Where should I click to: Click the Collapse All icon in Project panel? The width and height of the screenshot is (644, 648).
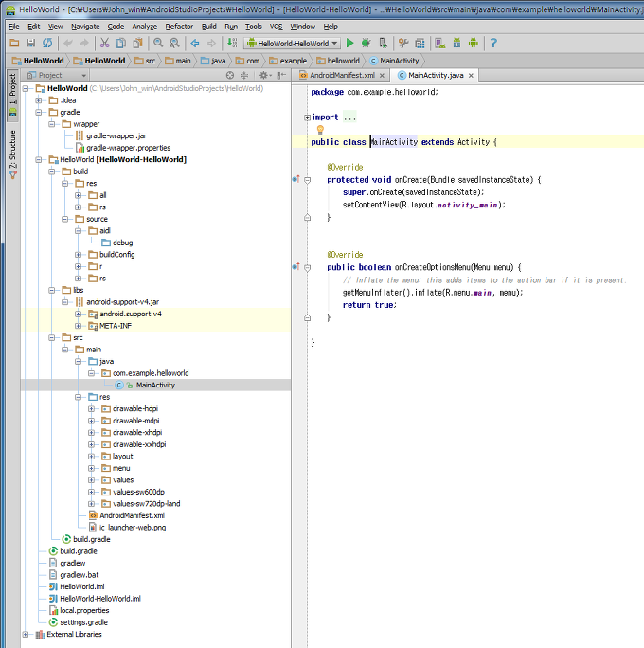pyautogui.click(x=244, y=75)
